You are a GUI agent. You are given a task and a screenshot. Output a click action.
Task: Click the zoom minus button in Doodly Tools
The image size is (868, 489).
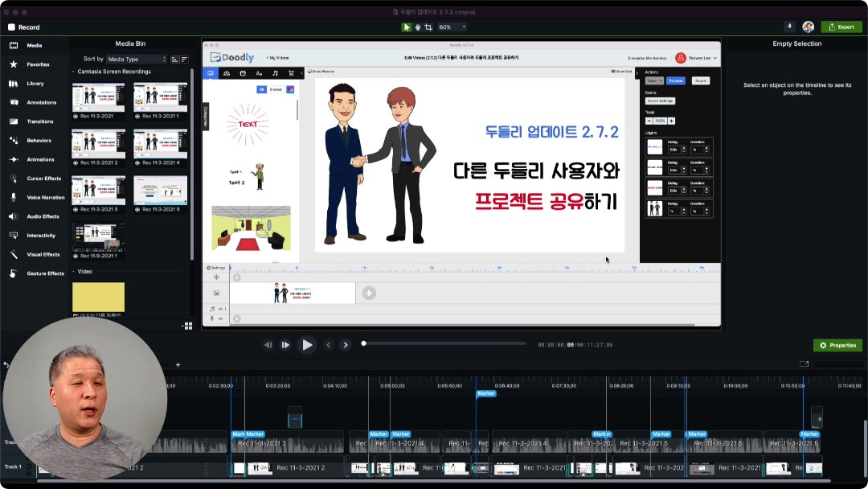(649, 121)
